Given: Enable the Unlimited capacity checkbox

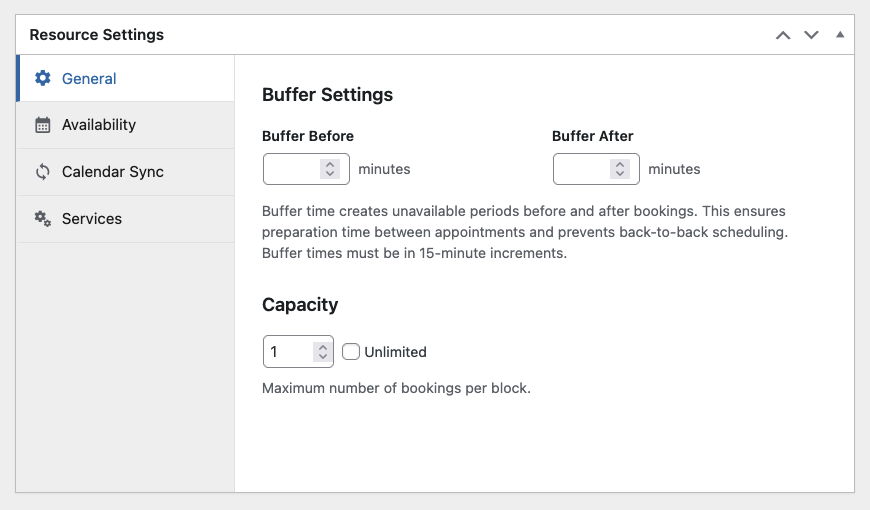Looking at the screenshot, I should pyautogui.click(x=351, y=351).
